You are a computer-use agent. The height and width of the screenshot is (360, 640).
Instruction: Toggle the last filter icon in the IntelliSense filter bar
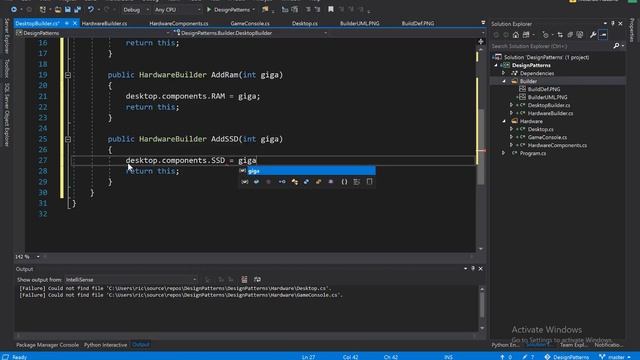(x=369, y=182)
